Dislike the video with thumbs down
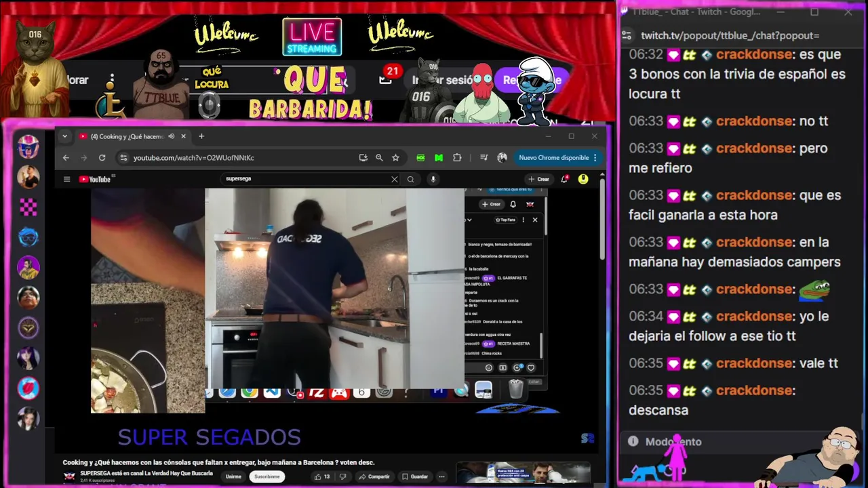Viewport: 868px width, 488px height. 344,476
